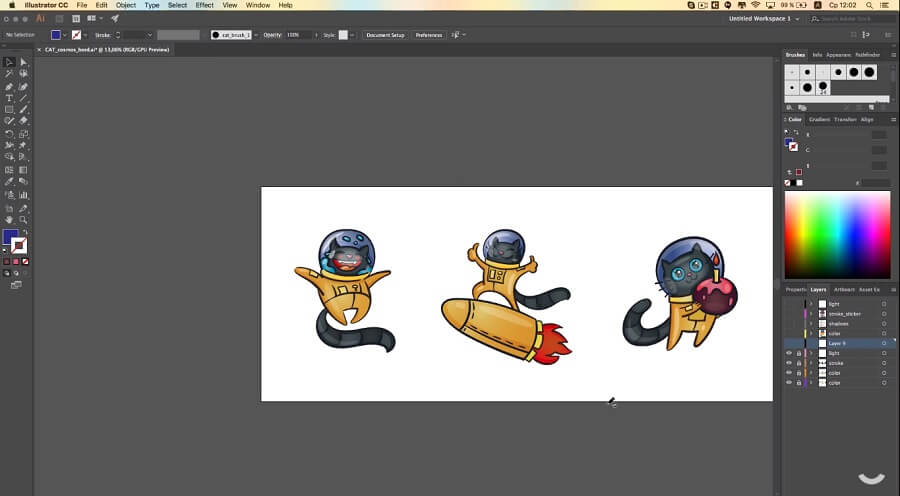Click the Document Setup button
The height and width of the screenshot is (496, 900).
pyautogui.click(x=385, y=35)
